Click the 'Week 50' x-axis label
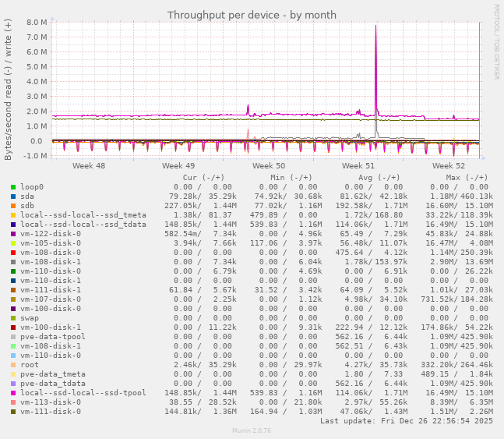 (269, 166)
